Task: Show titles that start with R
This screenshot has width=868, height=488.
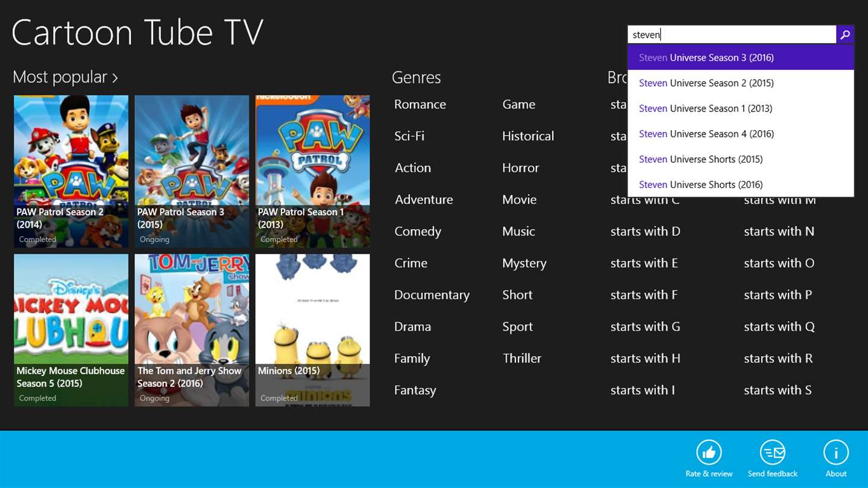Action: pyautogui.click(x=778, y=358)
